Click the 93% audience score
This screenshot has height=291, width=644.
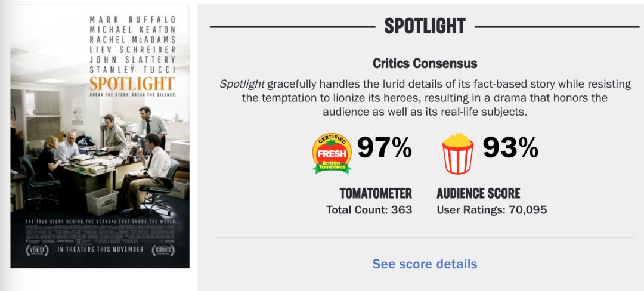[510, 148]
